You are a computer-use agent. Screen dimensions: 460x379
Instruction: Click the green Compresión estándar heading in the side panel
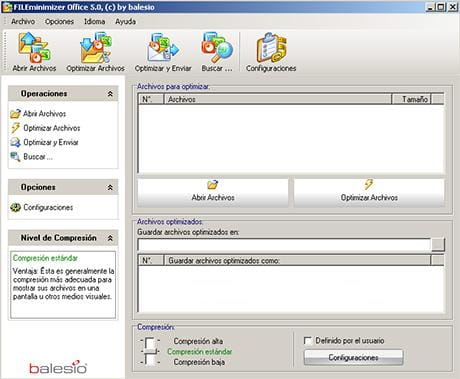click(x=45, y=258)
